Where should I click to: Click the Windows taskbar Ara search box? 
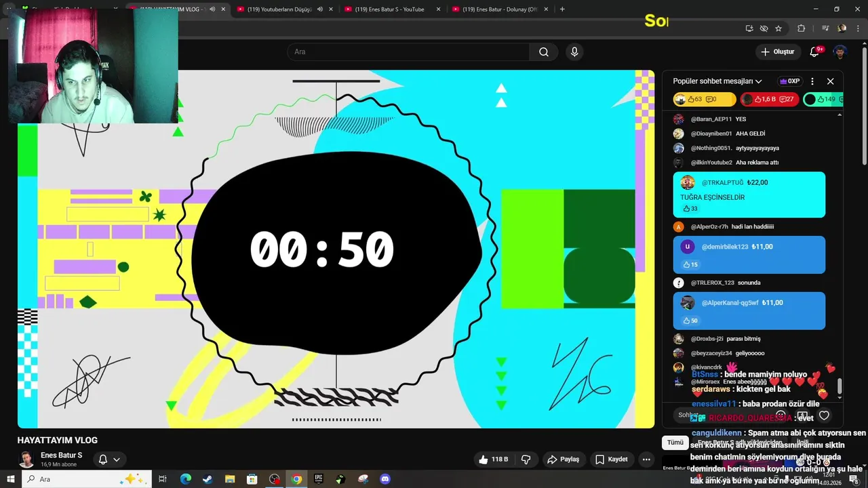(x=87, y=479)
